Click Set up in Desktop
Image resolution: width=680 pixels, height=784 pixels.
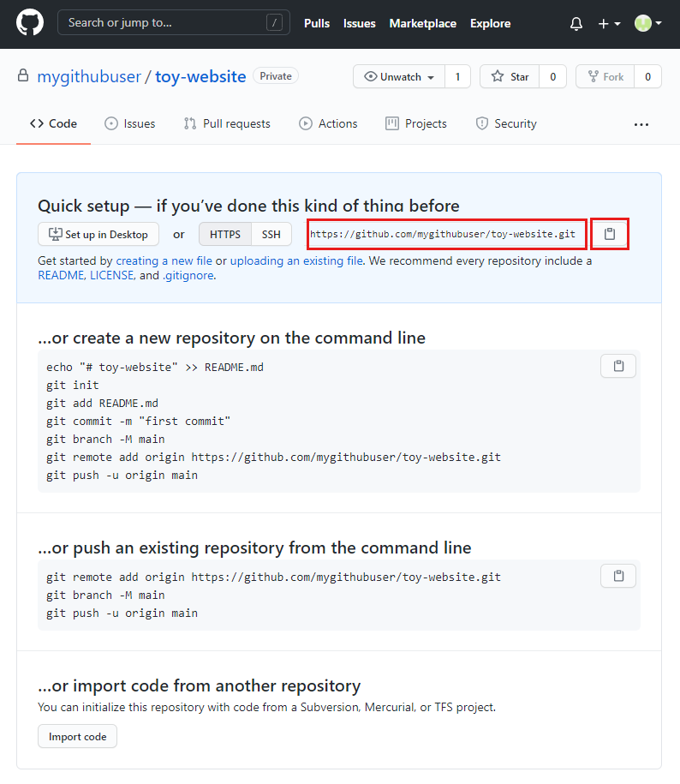98,234
